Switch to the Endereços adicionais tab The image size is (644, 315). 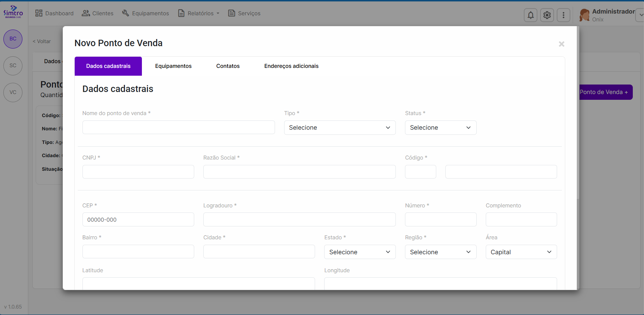pyautogui.click(x=291, y=66)
